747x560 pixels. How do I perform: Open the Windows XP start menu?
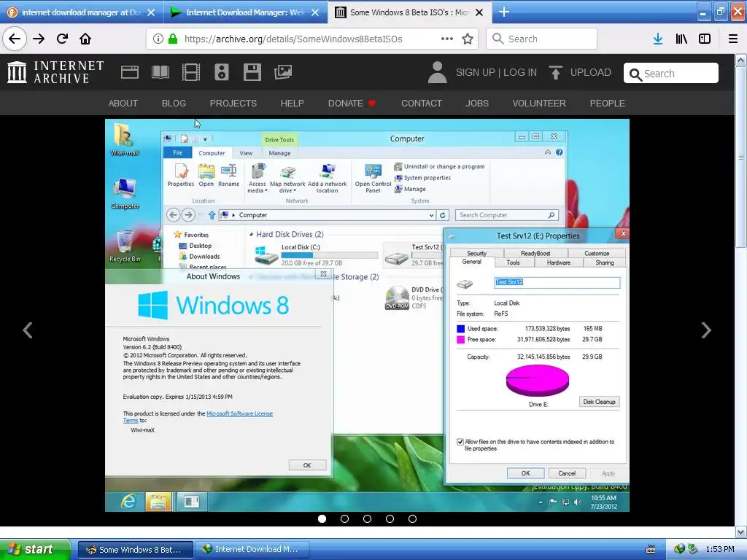click(34, 549)
